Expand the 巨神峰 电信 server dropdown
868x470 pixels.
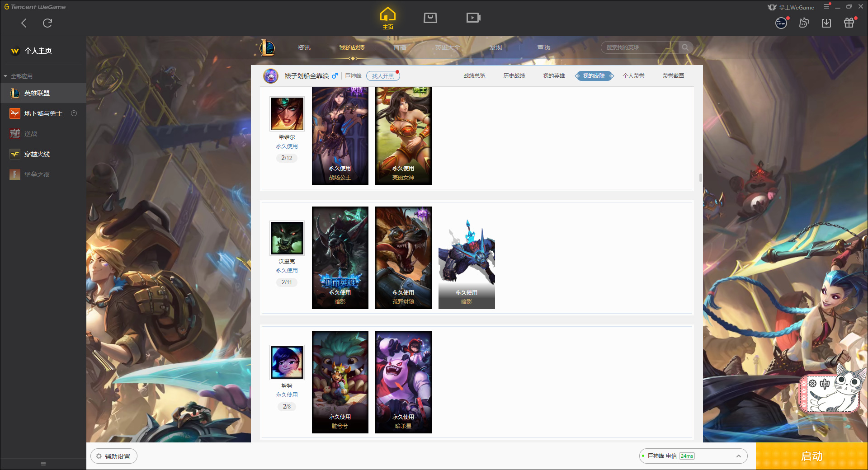click(693, 456)
